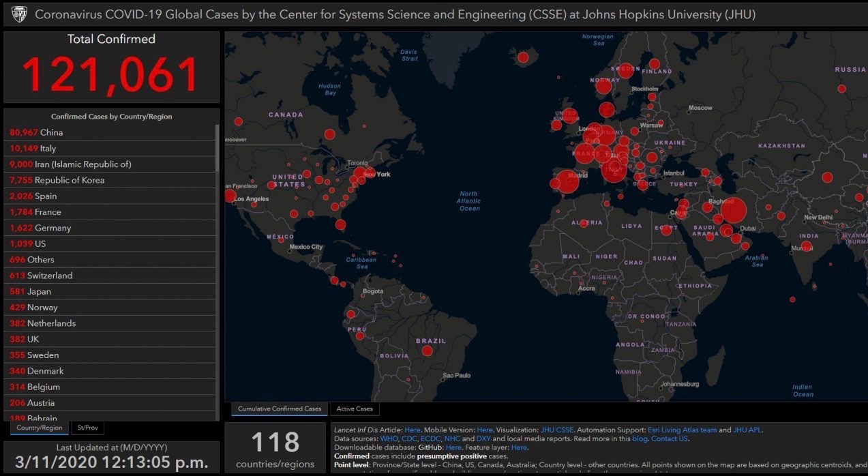Click the red circle over Iceland

coord(523,57)
